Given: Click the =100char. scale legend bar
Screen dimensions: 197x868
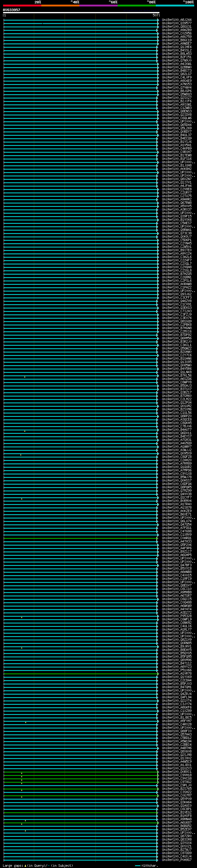Looking at the screenshot, I should (x=137, y=866).
